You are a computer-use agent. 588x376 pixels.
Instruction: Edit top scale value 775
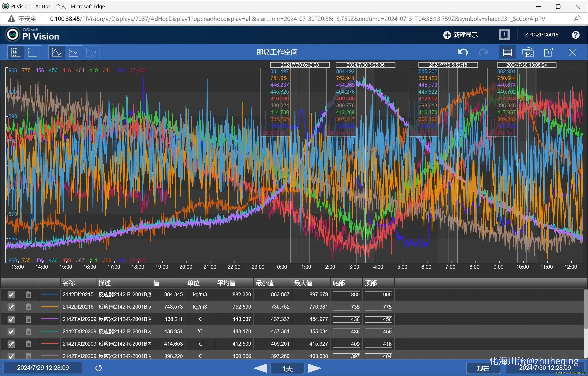[378, 307]
